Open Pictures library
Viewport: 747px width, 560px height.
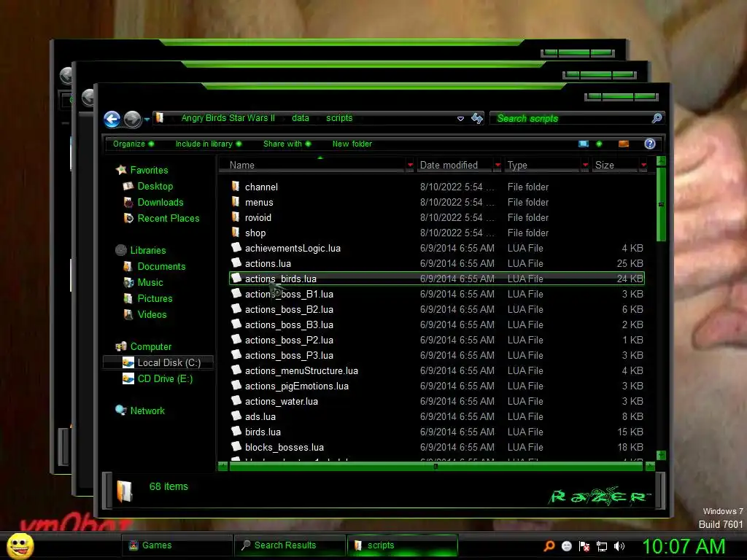(x=155, y=298)
